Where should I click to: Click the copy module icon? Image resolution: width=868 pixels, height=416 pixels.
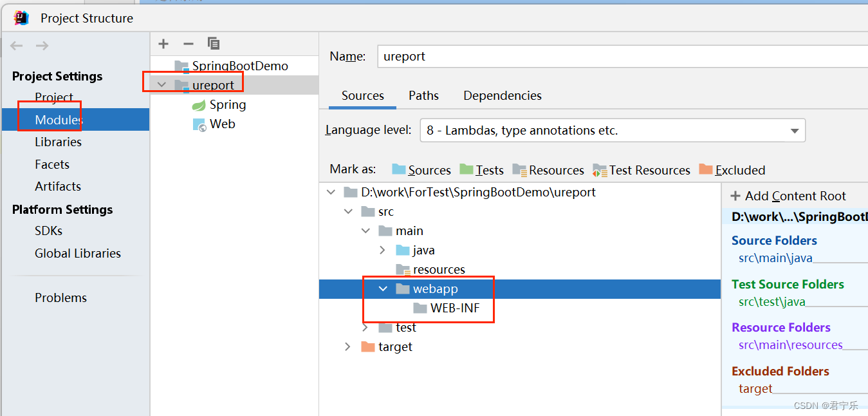tap(213, 43)
